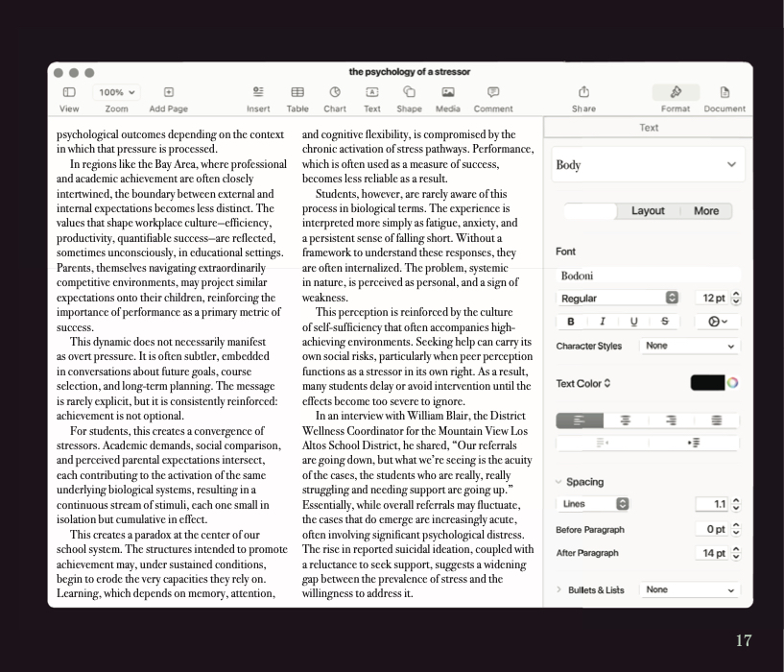Screen dimensions: 784x672
Task: Switch to the More tab
Action: coord(706,210)
